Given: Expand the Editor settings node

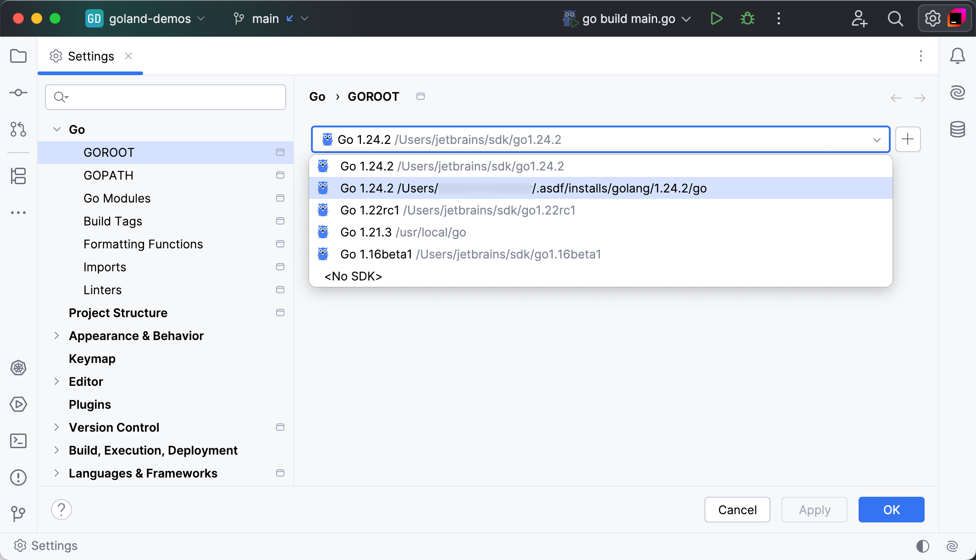Looking at the screenshot, I should point(57,381).
